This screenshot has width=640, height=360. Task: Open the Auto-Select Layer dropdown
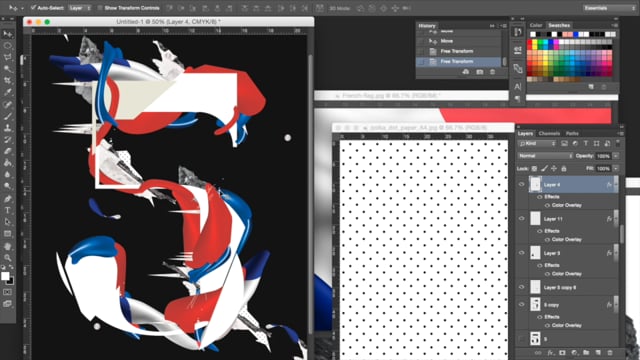79,8
